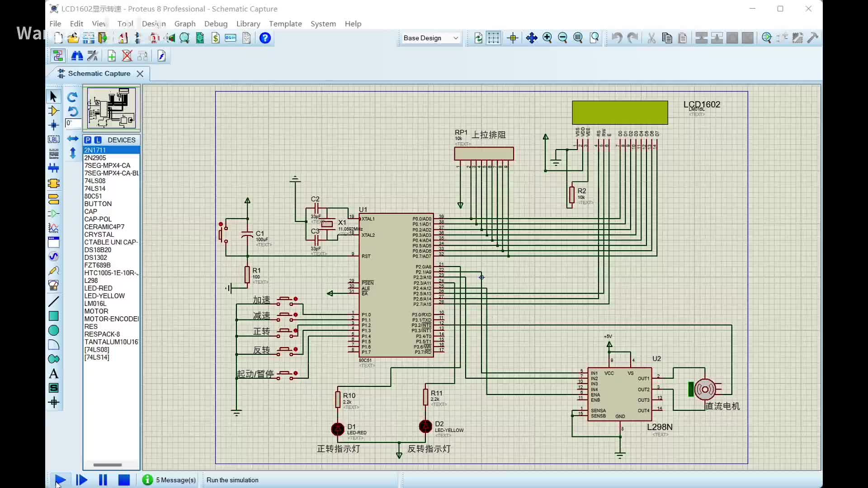Select the Text Script Mode tool
Screen dimensions: 868x488
pos(53,154)
